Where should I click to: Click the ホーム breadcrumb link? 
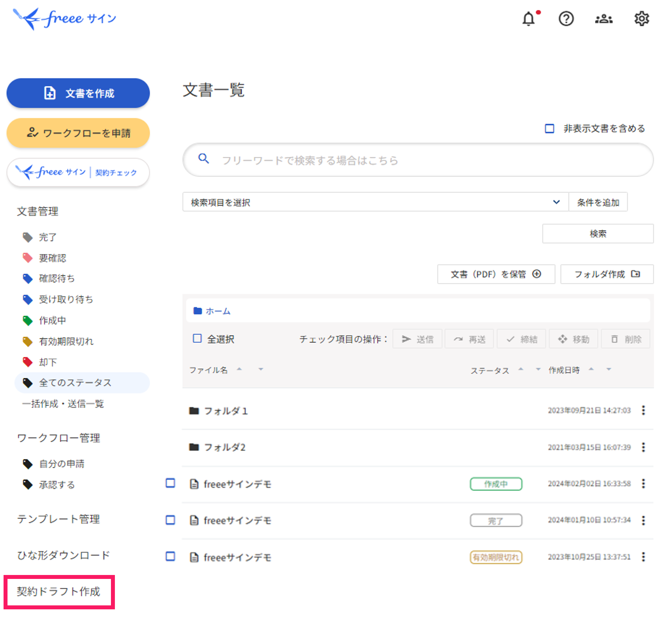[218, 311]
